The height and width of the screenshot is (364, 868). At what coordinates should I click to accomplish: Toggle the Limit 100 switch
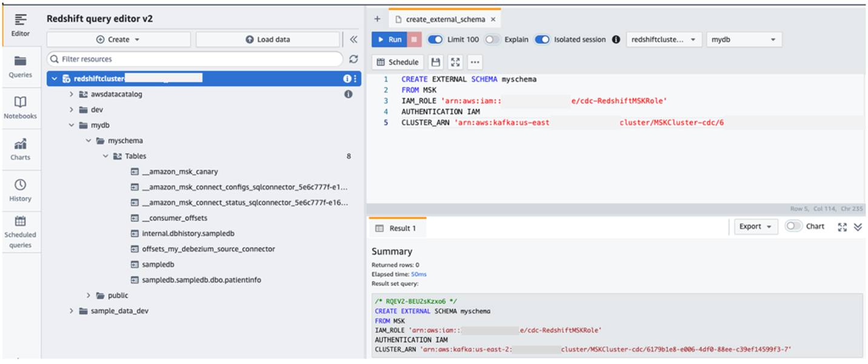point(435,39)
